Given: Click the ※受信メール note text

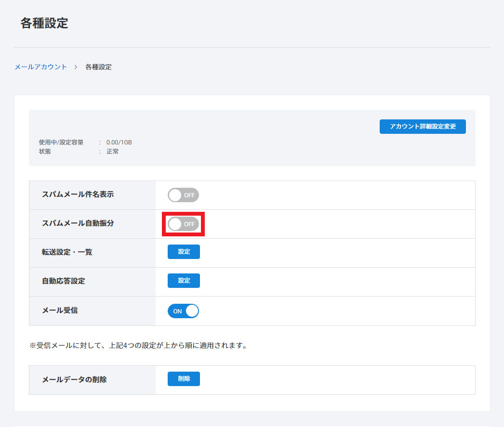Looking at the screenshot, I should (138, 346).
